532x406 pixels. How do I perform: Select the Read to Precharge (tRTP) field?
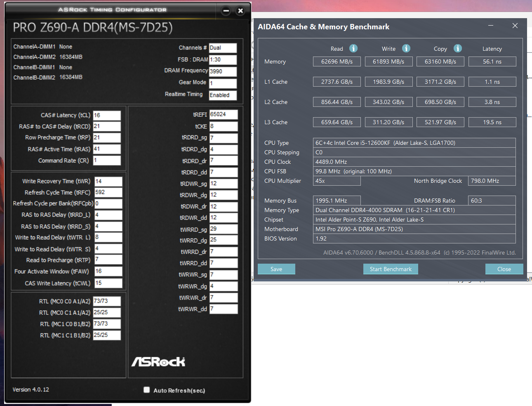108,260
